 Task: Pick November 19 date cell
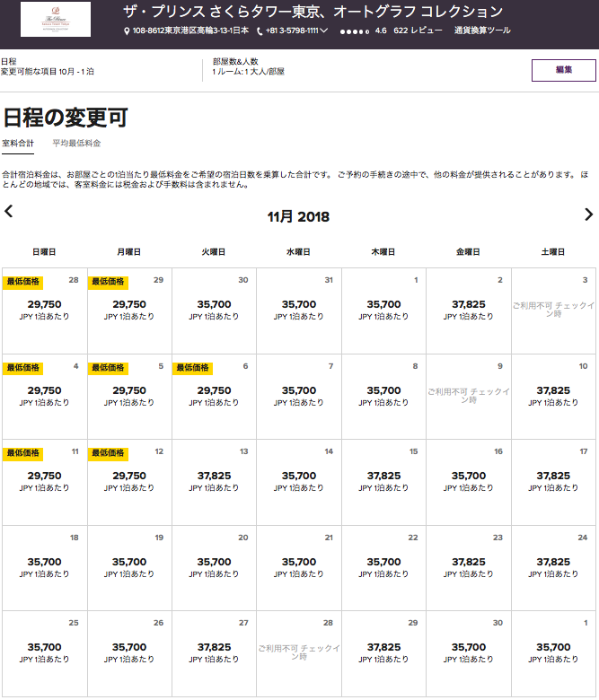point(129,568)
